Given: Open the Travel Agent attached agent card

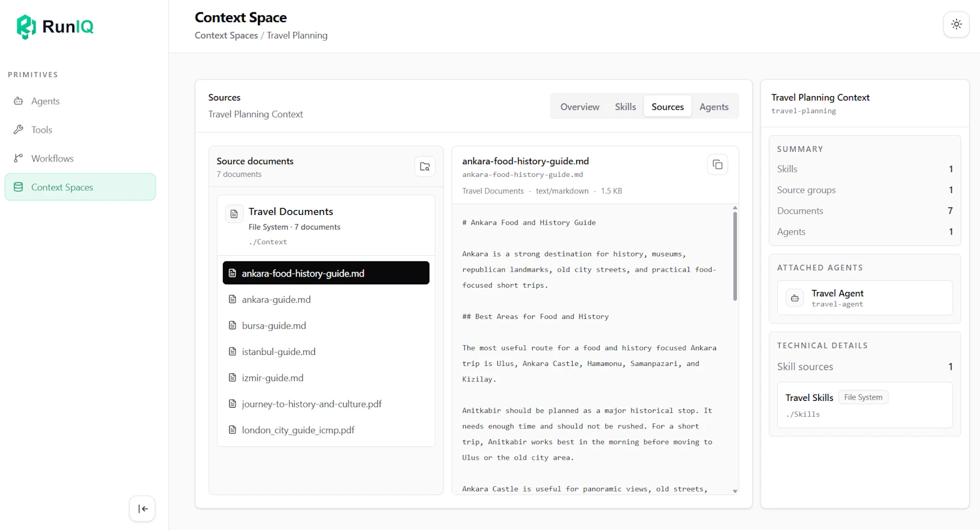Looking at the screenshot, I should pyautogui.click(x=864, y=298).
